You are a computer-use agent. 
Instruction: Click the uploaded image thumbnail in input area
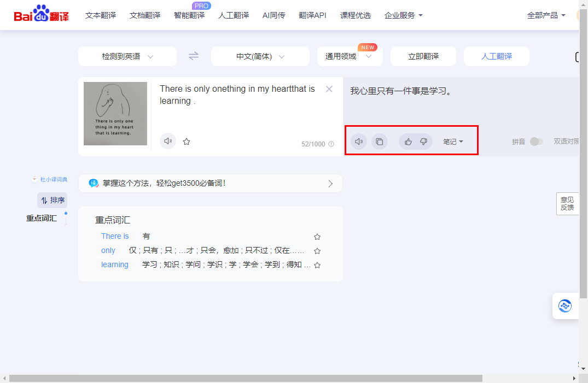115,114
